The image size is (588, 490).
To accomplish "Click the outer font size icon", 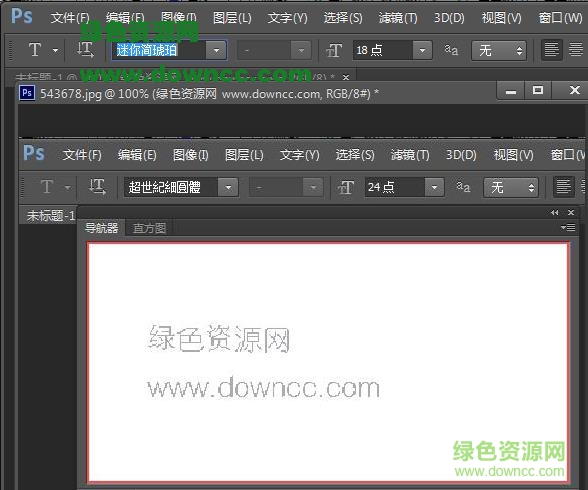I will 334,50.
